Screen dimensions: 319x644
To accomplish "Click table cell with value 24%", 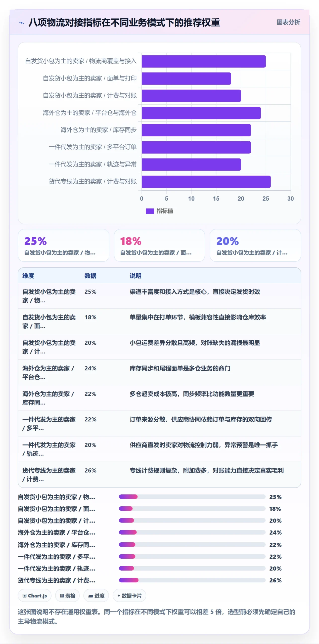I will 90,368.
